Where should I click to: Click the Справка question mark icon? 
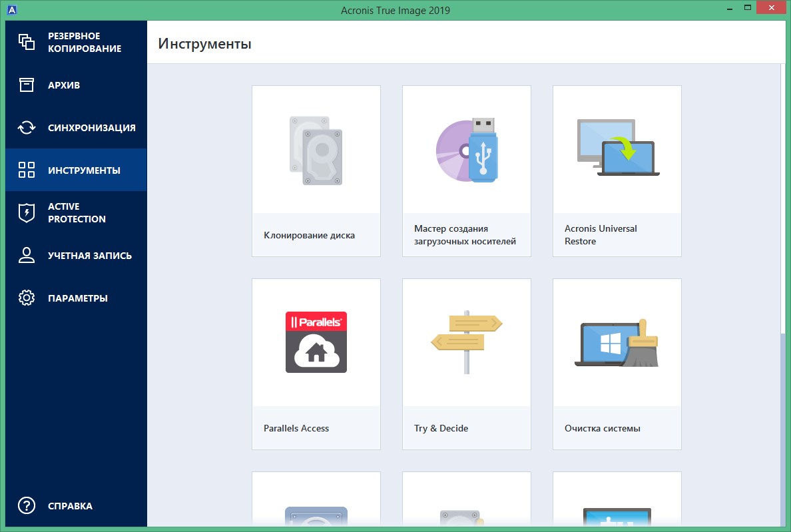(27, 505)
